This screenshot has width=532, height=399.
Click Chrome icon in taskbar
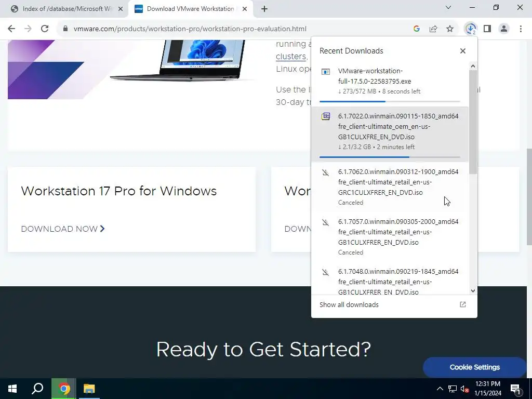click(x=64, y=389)
